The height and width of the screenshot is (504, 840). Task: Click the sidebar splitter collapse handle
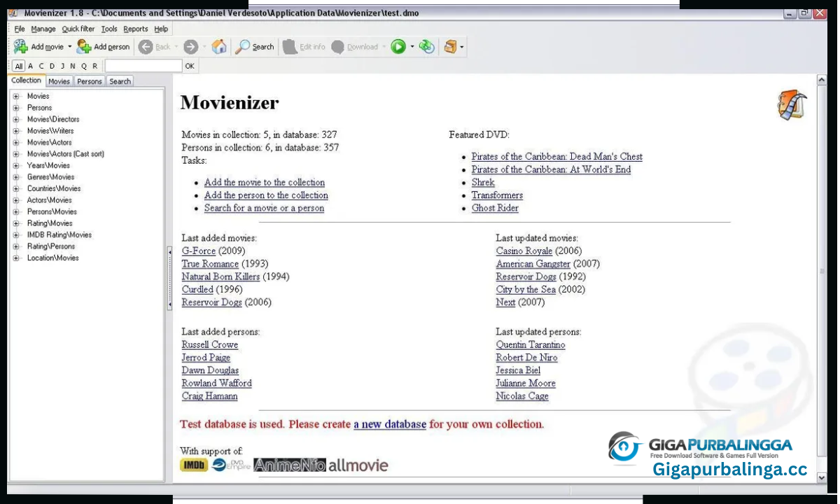pyautogui.click(x=169, y=278)
